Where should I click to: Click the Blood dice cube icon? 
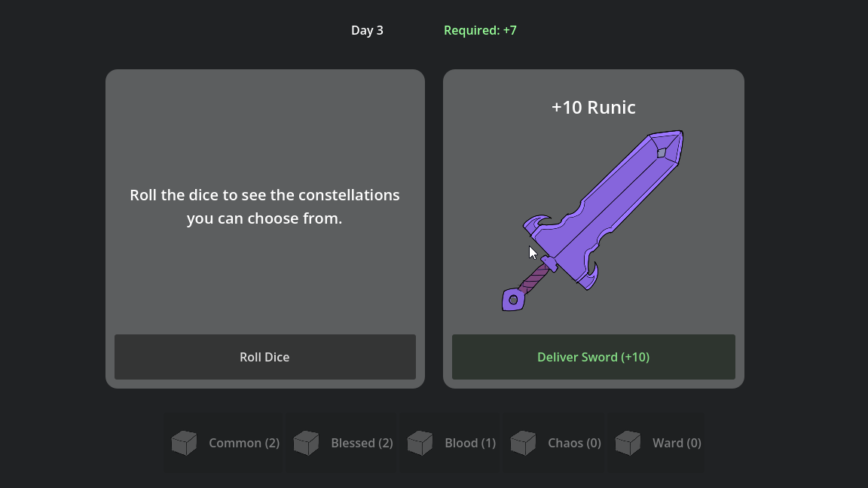(x=420, y=443)
